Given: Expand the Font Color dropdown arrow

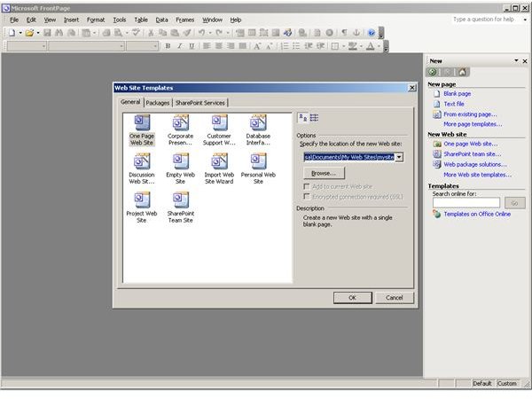Looking at the screenshot, I should pos(379,46).
